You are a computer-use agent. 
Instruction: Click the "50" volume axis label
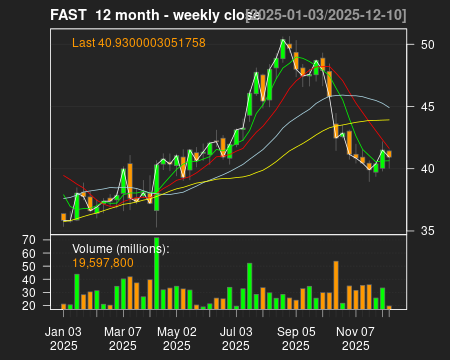click(29, 267)
